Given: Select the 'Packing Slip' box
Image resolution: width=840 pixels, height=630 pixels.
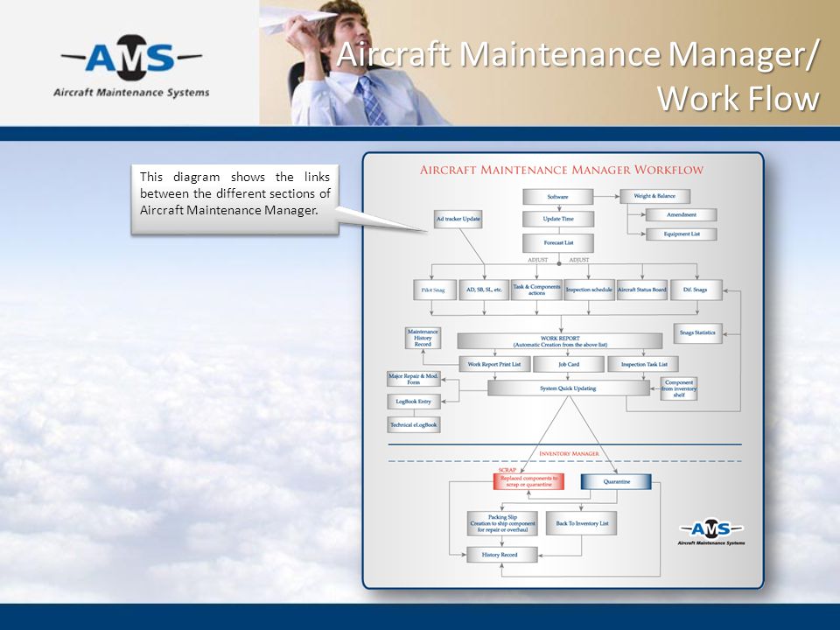Looking at the screenshot, I should tap(502, 523).
